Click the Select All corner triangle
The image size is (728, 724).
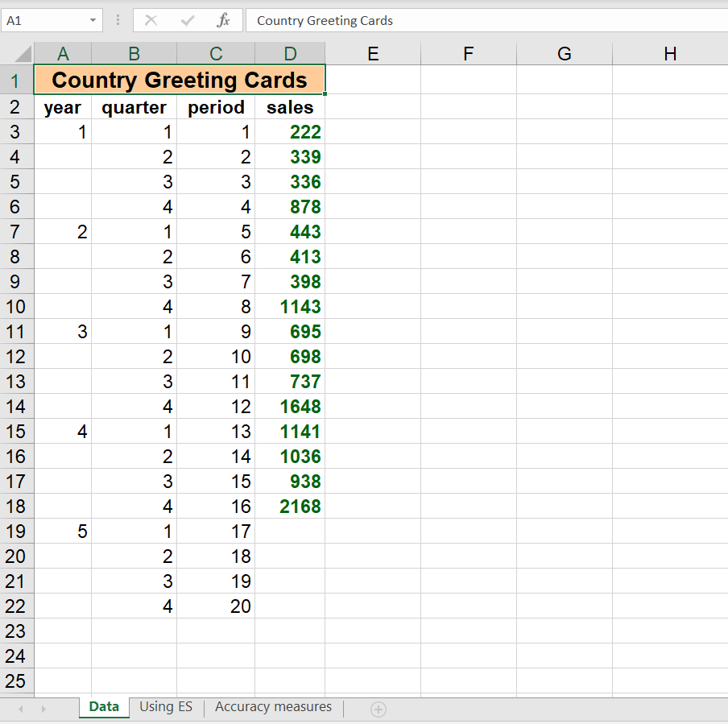23,54
